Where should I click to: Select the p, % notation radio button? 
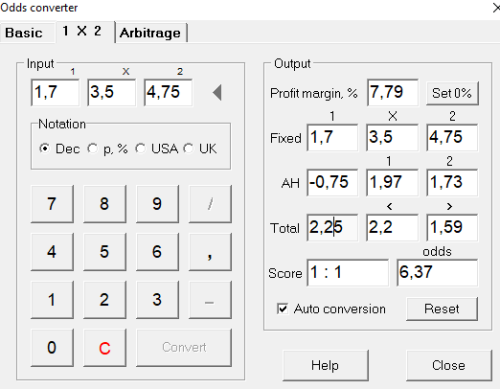click(92, 148)
